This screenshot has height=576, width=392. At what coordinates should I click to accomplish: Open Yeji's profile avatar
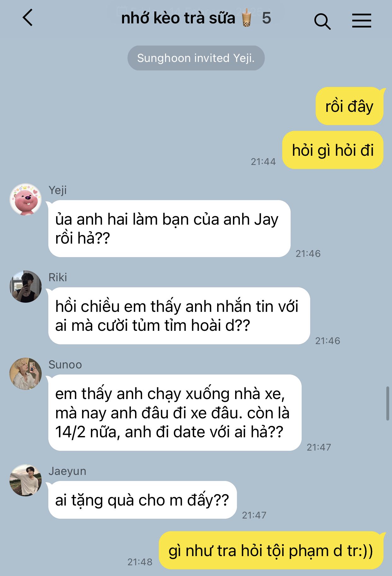[x=26, y=199]
